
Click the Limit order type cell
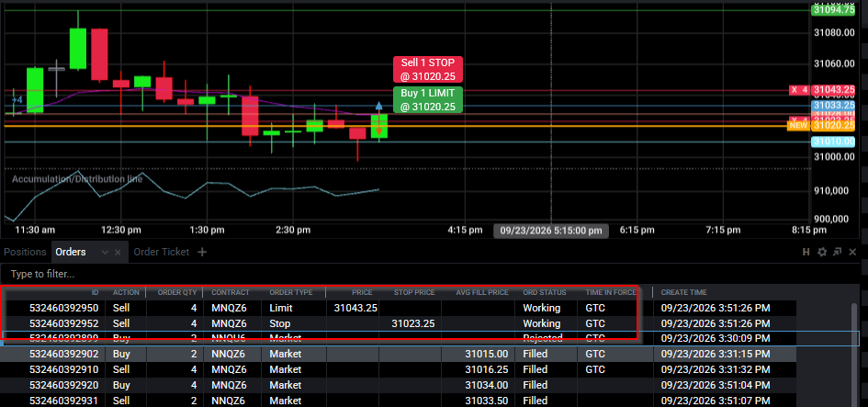[x=281, y=308]
